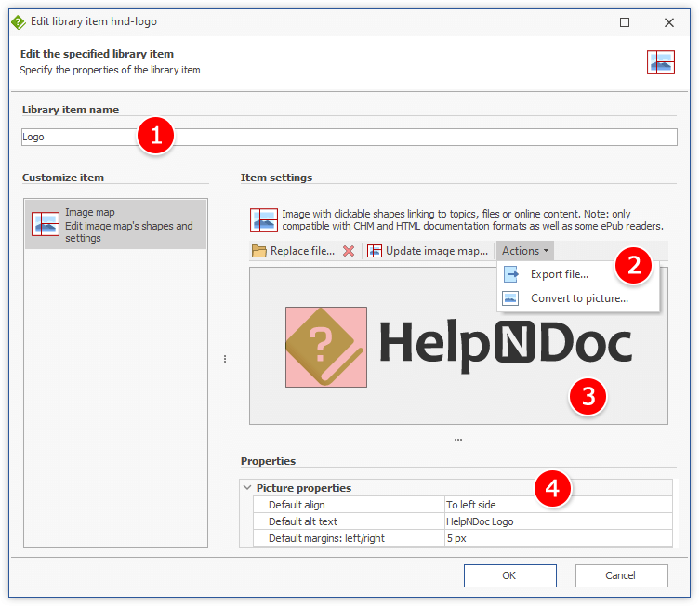This screenshot has width=700, height=607.
Task: Maximize the Edit library item dialog
Action: (x=625, y=22)
